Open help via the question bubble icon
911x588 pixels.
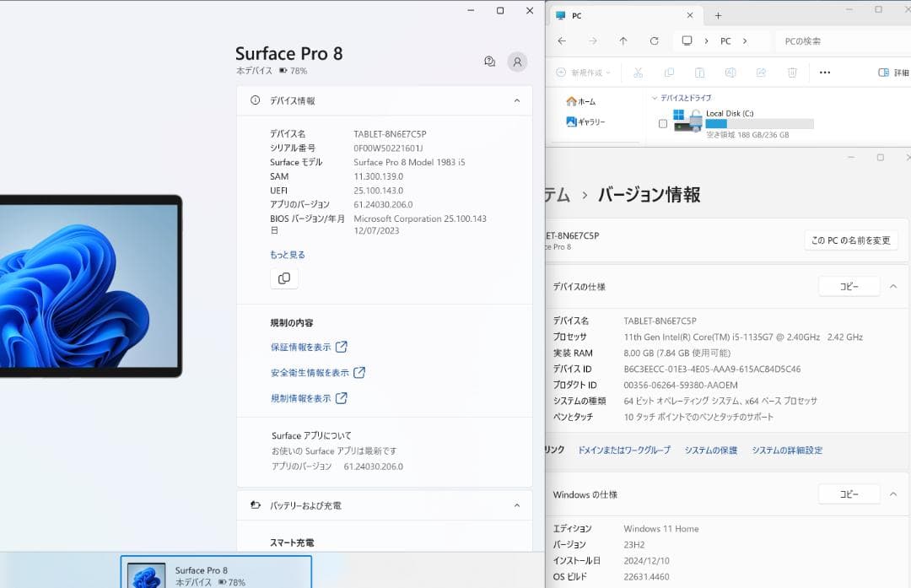coord(489,62)
